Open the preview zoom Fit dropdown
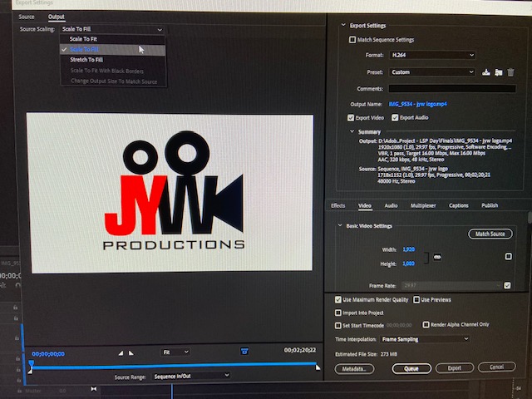Viewport: 532px width, 399px height. click(175, 352)
